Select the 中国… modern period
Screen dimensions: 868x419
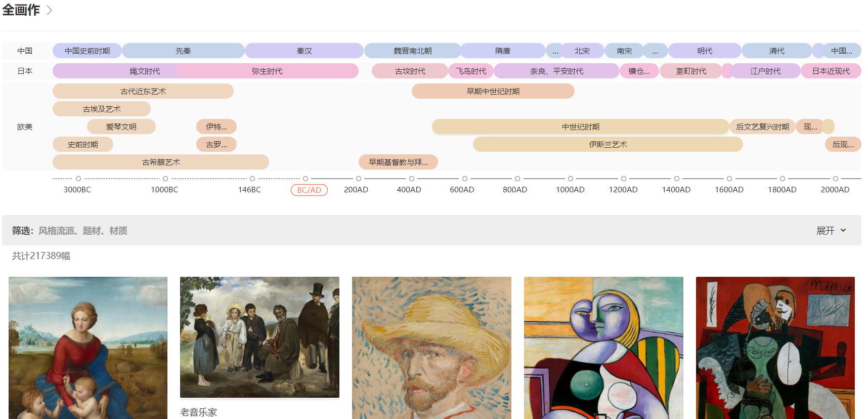click(842, 51)
